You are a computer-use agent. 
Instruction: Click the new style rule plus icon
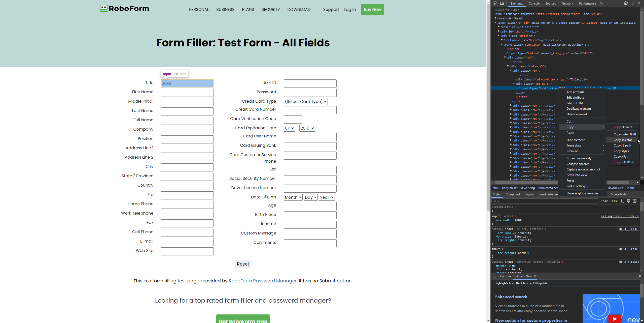tap(622, 201)
